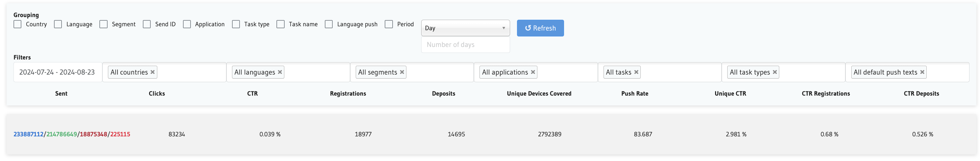
Task: Click the Sent column header
Action: pyautogui.click(x=61, y=93)
